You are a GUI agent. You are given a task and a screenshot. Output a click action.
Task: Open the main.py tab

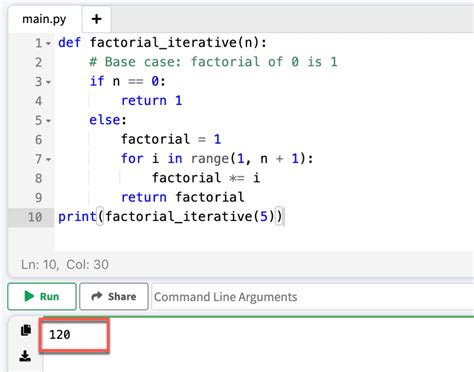coord(44,19)
